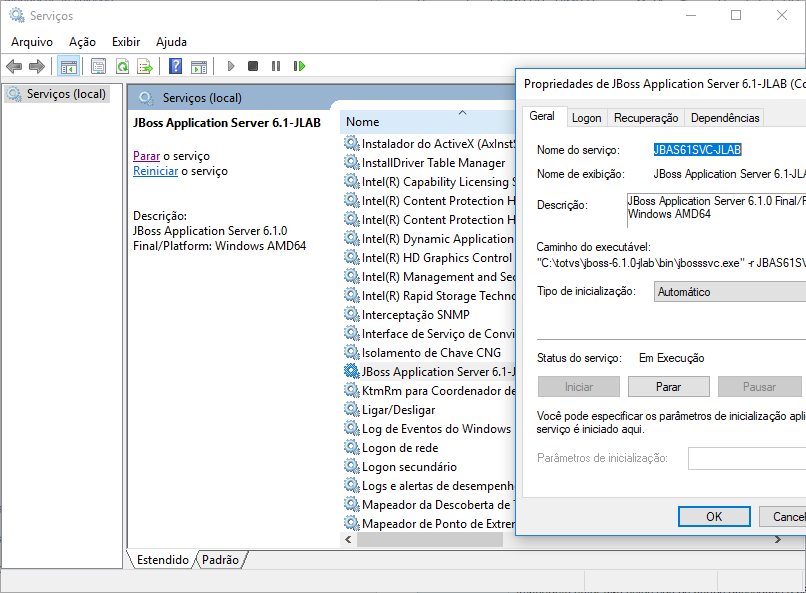Click the Back arrow toolbar icon
The width and height of the screenshot is (806, 593).
coord(14,66)
